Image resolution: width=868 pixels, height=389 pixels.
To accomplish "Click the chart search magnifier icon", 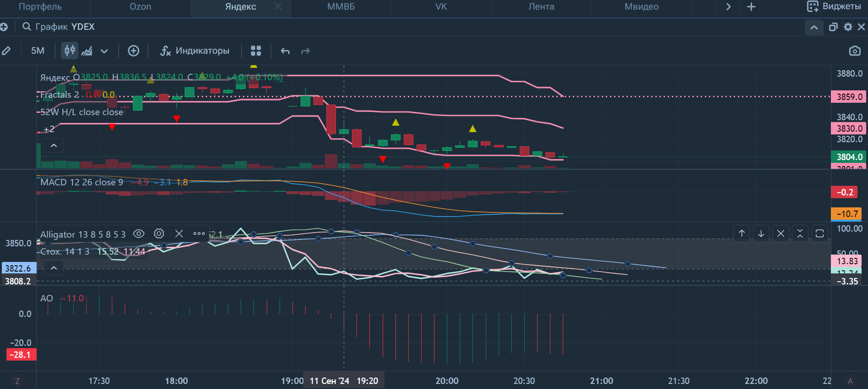I will pos(27,27).
